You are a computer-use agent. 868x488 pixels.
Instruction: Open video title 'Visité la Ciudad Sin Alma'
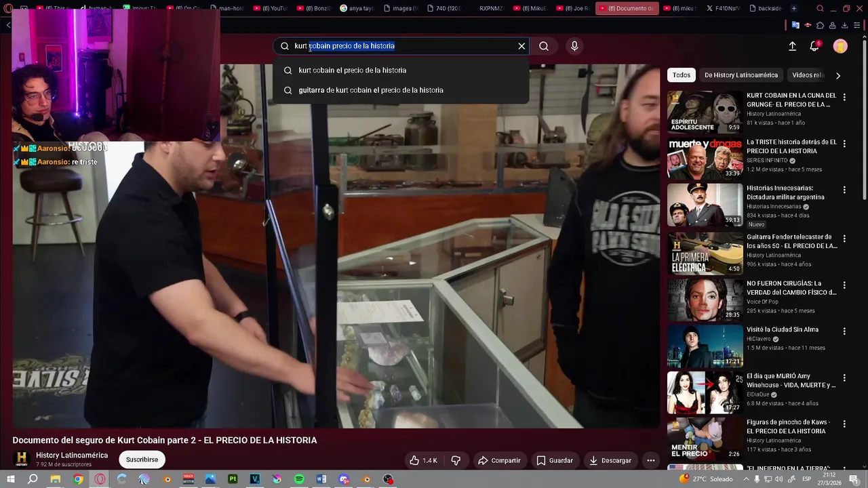pos(782,329)
